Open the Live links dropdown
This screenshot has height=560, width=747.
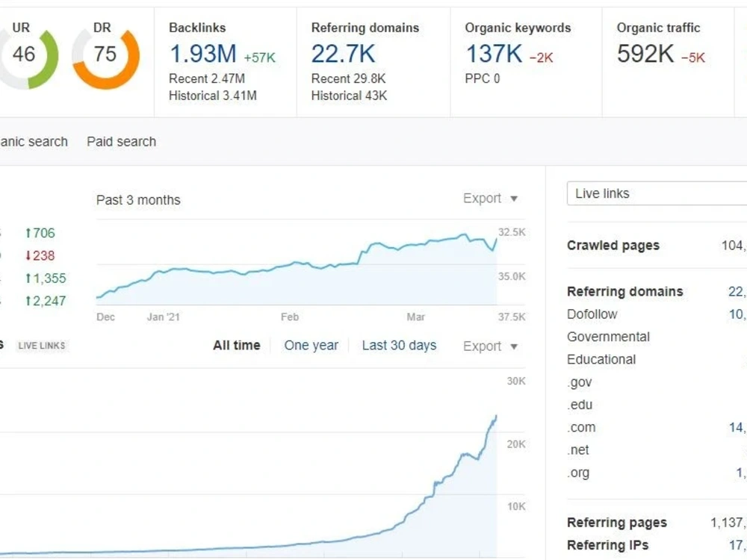(657, 193)
